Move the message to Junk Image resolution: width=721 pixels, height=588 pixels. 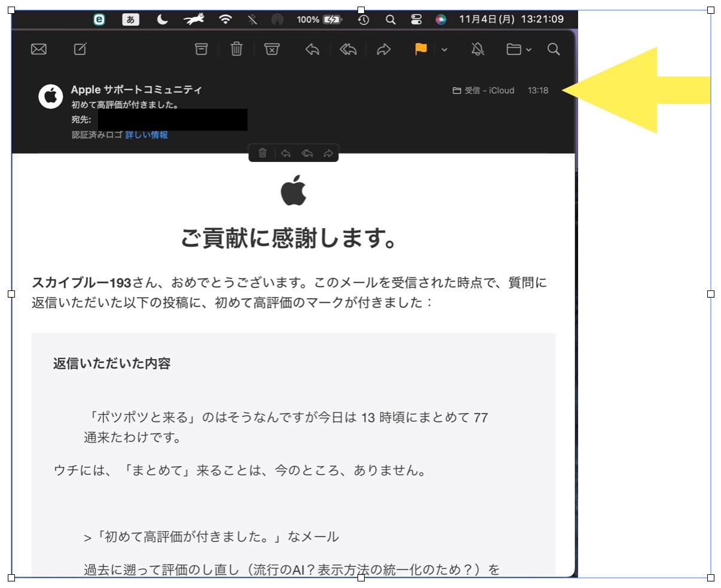(272, 50)
